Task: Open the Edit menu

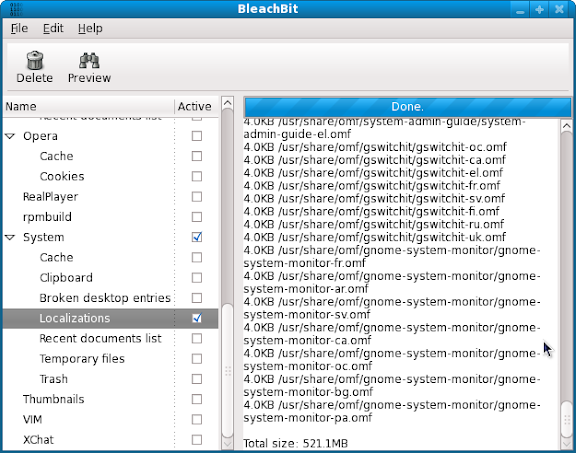Action: click(x=53, y=28)
